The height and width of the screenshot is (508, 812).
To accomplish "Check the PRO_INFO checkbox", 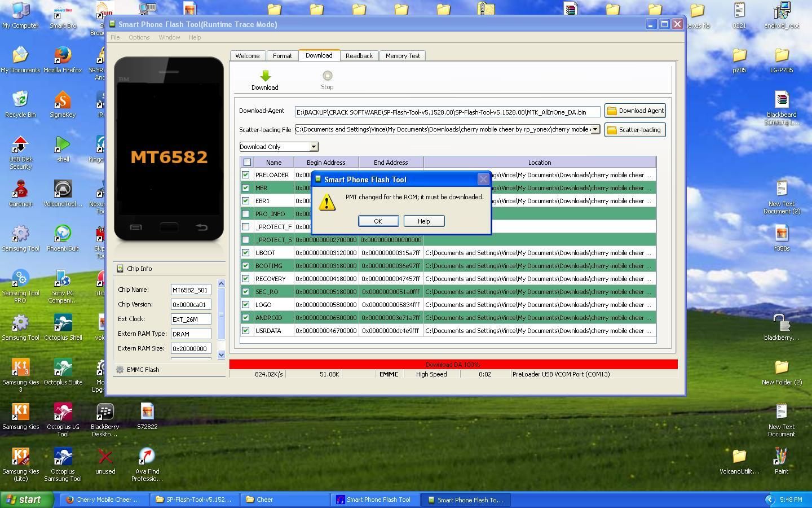I will pyautogui.click(x=246, y=214).
